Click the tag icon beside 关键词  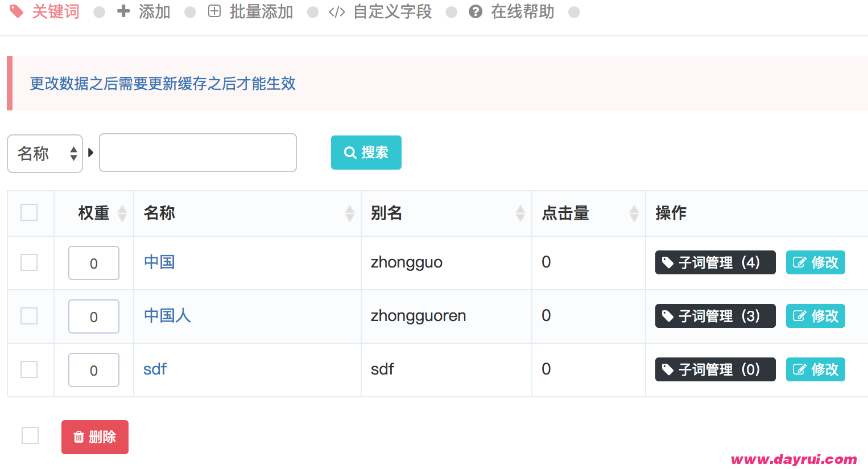click(16, 11)
